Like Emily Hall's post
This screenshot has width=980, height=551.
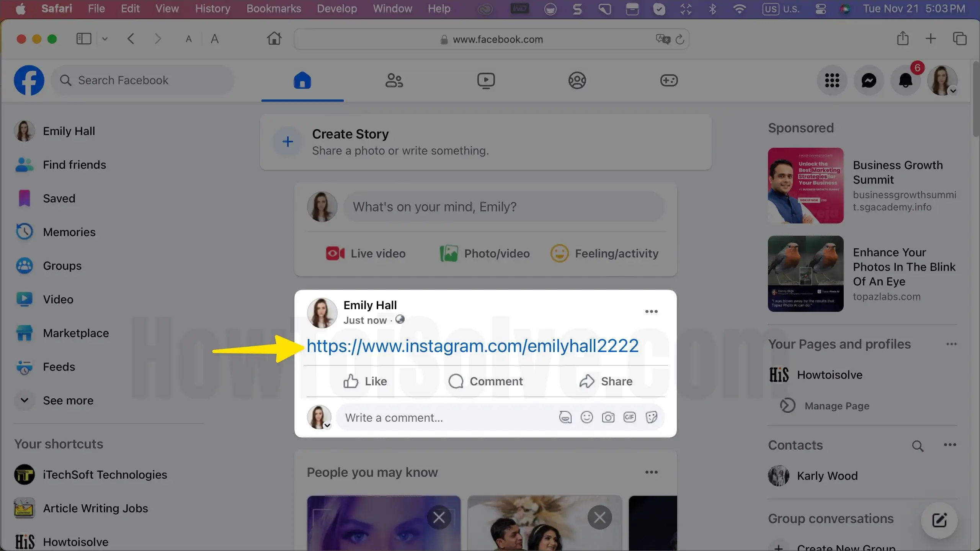pyautogui.click(x=365, y=381)
